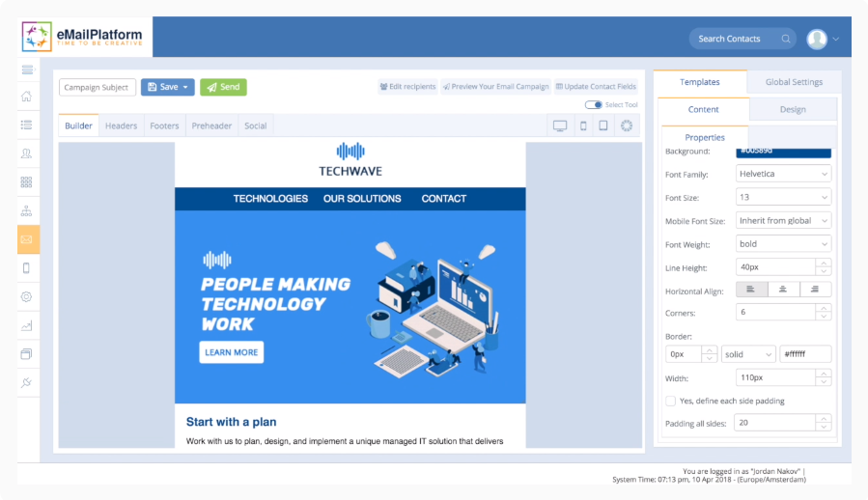The image size is (868, 500).
Task: Open the home dashboard icon
Action: [27, 97]
